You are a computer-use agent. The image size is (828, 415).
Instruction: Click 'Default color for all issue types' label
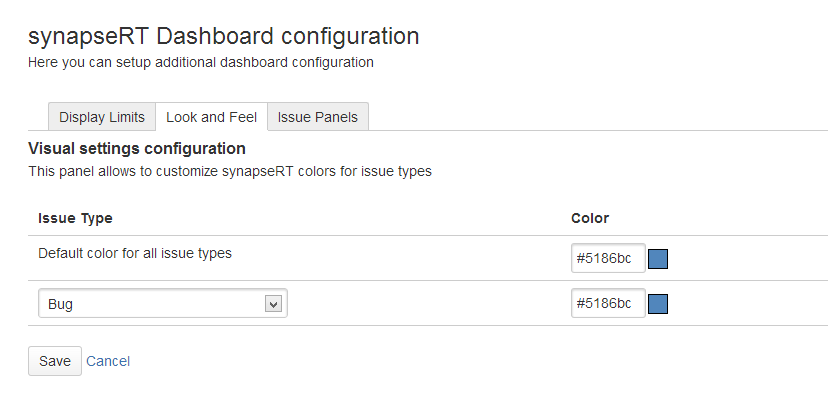(135, 253)
